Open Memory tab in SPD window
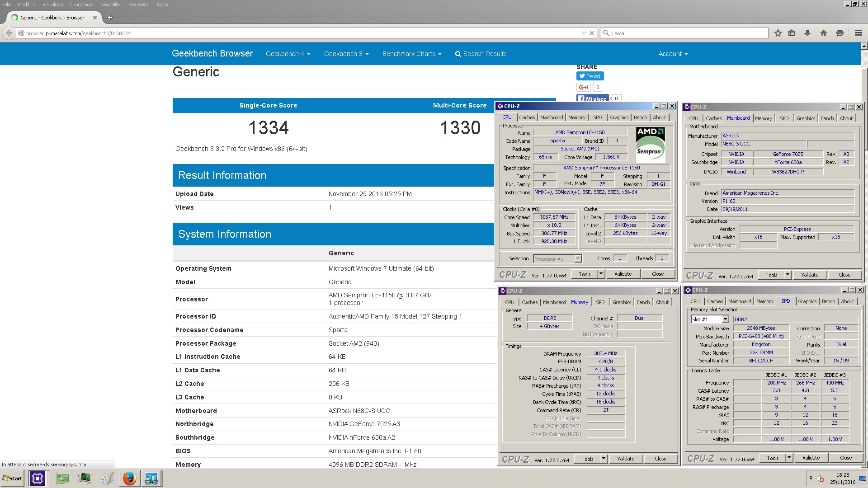The image size is (868, 488). tap(764, 301)
